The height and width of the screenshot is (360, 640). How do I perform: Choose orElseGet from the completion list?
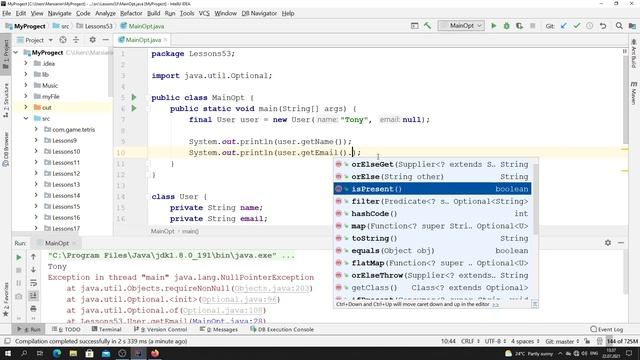tap(432, 164)
